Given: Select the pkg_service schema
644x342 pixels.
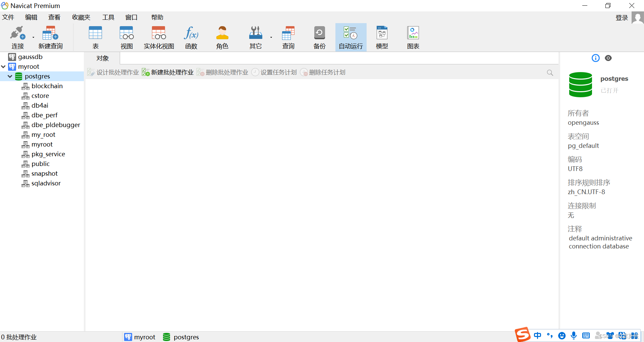Looking at the screenshot, I should tap(48, 154).
